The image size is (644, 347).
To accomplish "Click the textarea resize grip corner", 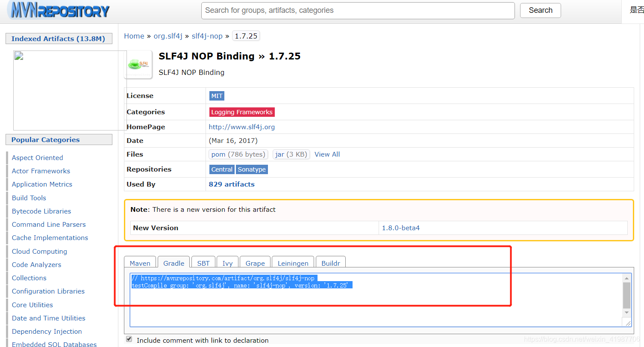I will (x=628, y=323).
